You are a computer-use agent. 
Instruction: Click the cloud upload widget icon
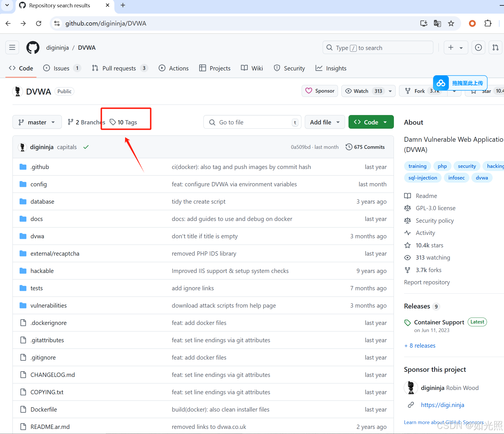pos(441,83)
